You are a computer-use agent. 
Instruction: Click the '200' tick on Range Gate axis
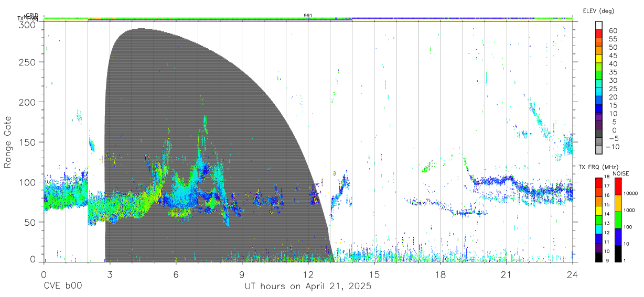click(x=27, y=102)
